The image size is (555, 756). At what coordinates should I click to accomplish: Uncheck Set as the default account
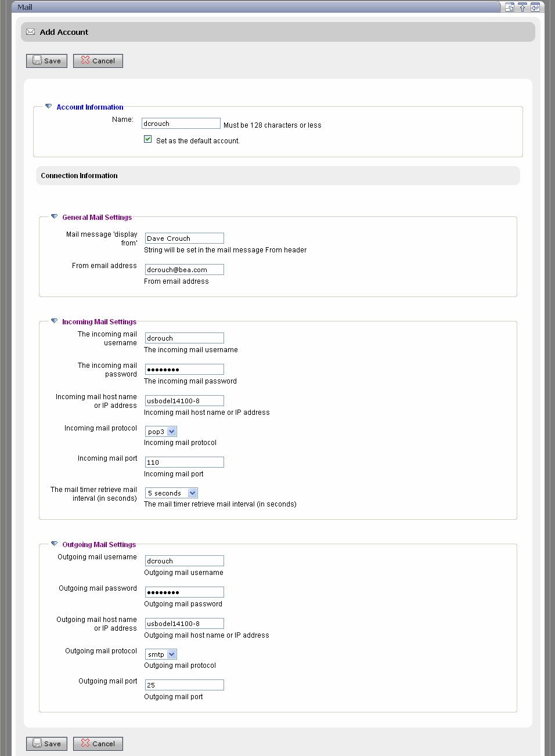click(148, 139)
